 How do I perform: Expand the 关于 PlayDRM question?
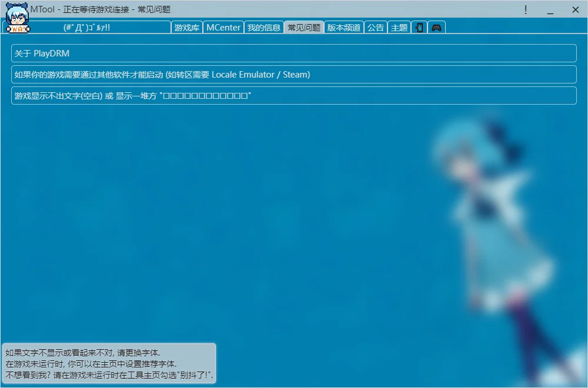tap(293, 53)
